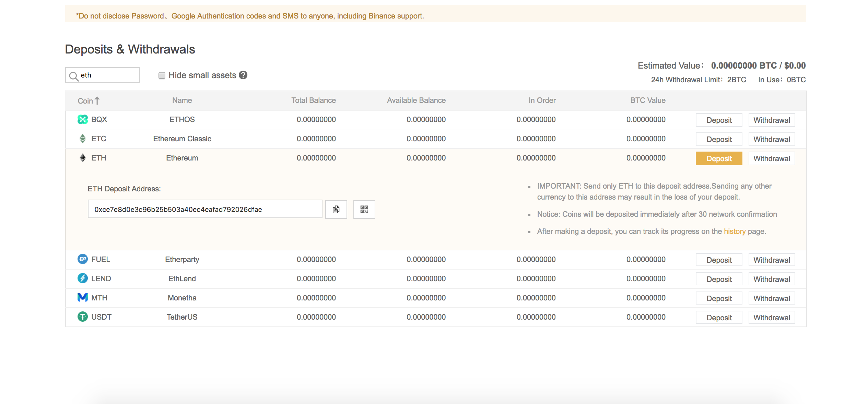Click the Ethereum Classic name cell
868x404 pixels.
pyautogui.click(x=182, y=139)
